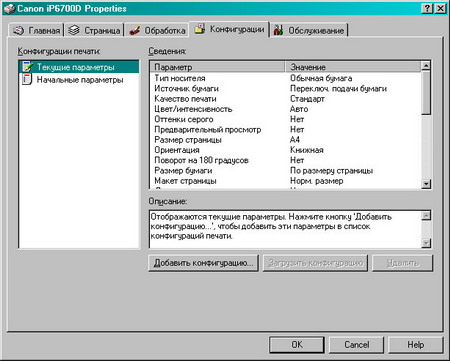Image resolution: width=450 pixels, height=361 pixels.
Task: Close the Canon iP6700D Properties window
Action: (440, 8)
